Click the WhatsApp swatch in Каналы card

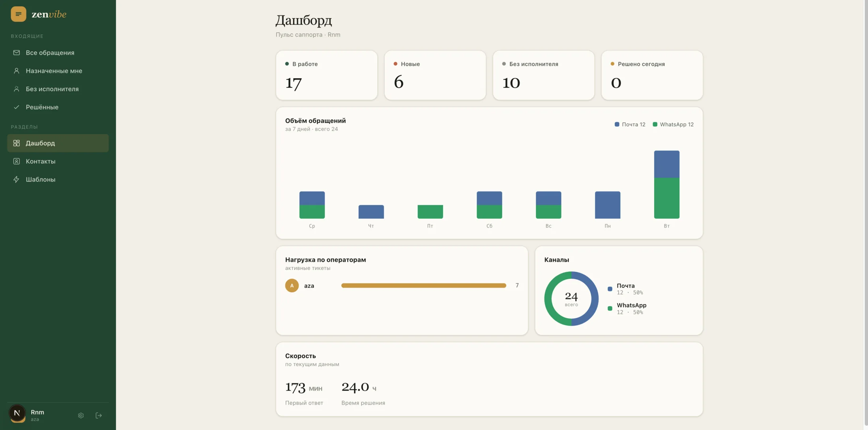[610, 308]
